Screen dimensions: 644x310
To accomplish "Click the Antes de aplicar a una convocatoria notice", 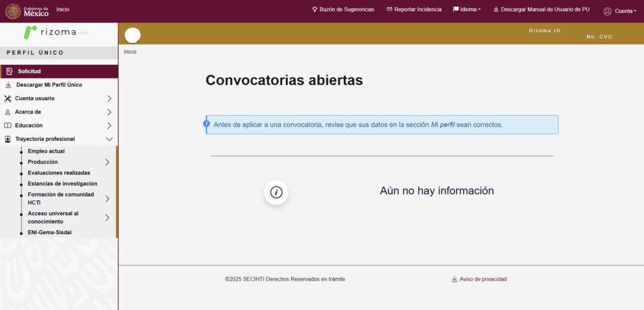I will [382, 125].
